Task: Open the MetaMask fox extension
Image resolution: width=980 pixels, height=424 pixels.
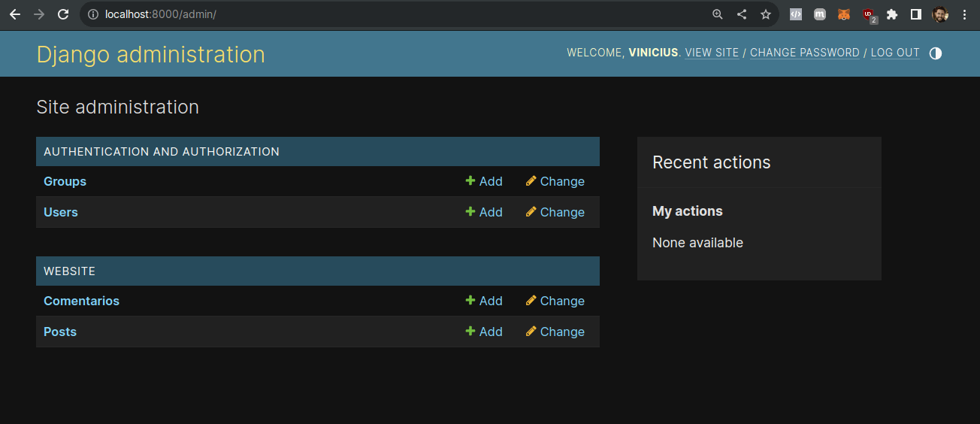Action: click(844, 14)
